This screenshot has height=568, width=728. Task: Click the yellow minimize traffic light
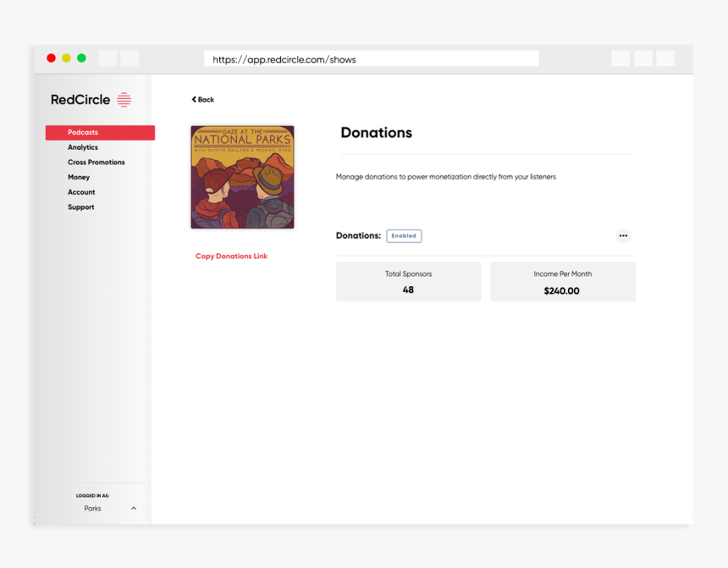[x=66, y=58]
